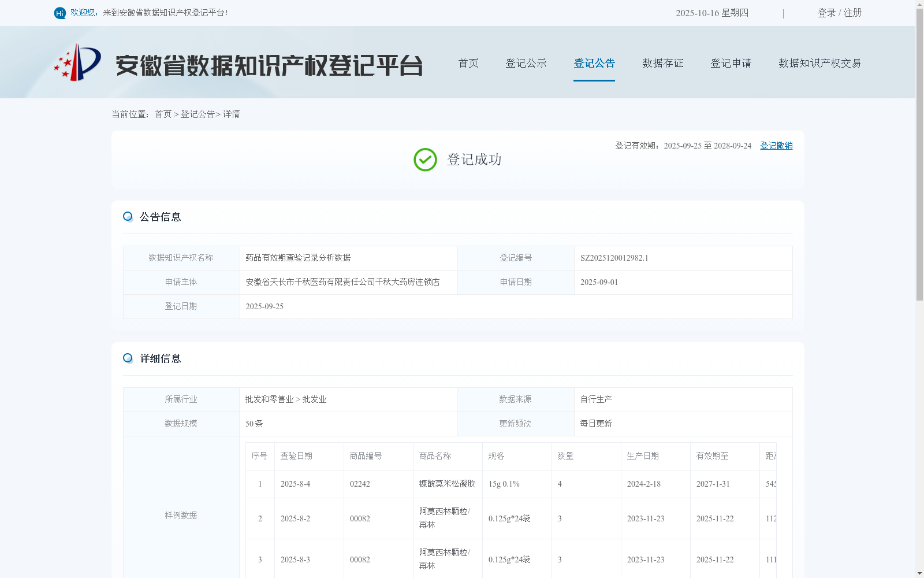Click the 注册 register link
Image resolution: width=924 pixels, height=578 pixels.
tap(852, 13)
